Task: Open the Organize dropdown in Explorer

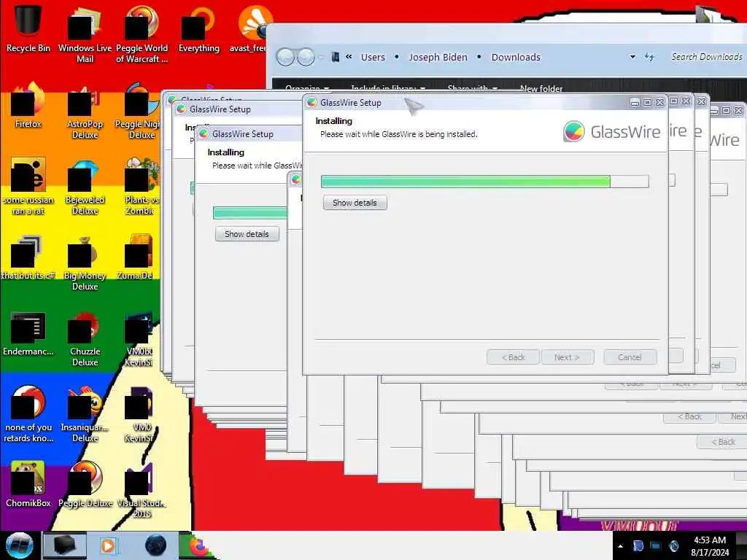Action: point(307,88)
